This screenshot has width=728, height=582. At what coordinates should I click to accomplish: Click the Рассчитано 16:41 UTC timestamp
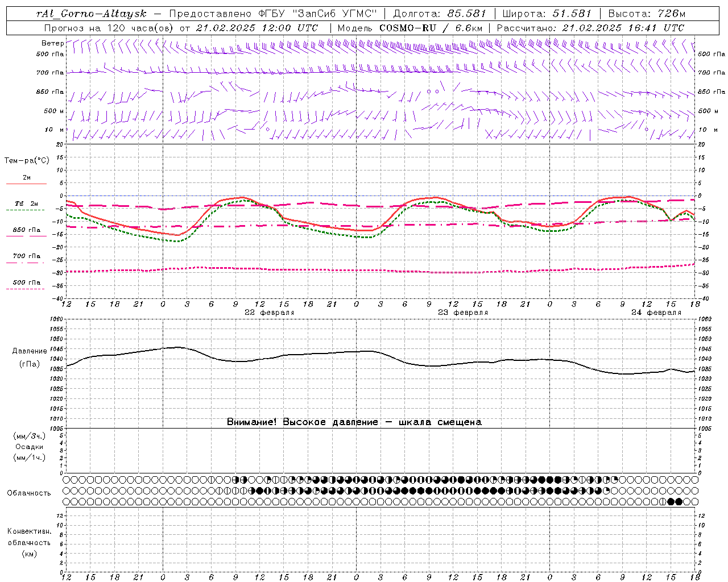point(590,28)
